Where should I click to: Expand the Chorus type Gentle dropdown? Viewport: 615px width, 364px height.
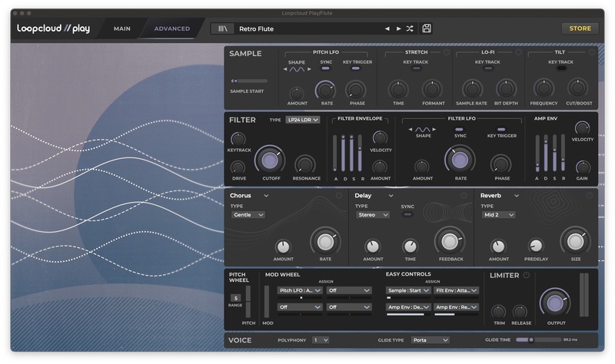click(248, 215)
